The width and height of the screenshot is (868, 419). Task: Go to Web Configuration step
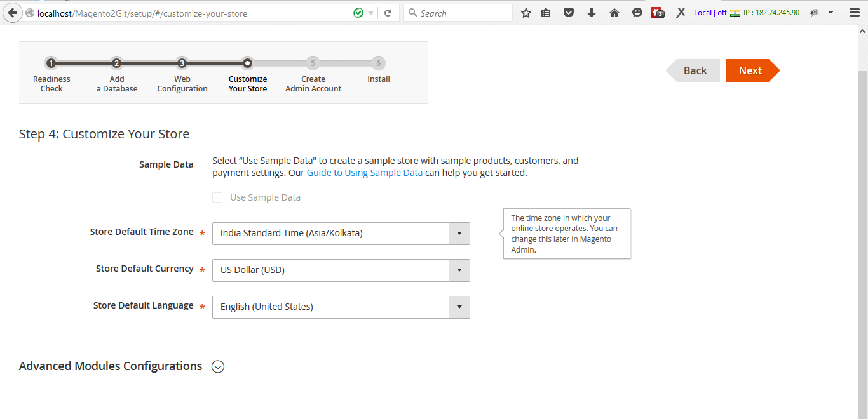click(182, 63)
